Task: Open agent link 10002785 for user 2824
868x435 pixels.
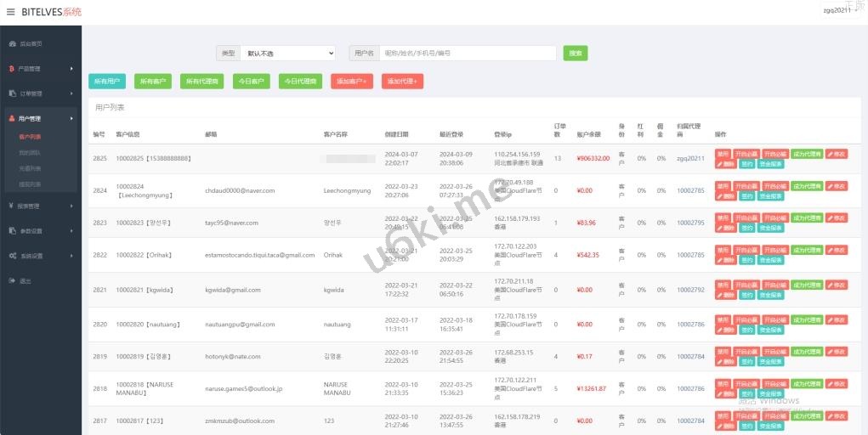Action: (x=690, y=191)
